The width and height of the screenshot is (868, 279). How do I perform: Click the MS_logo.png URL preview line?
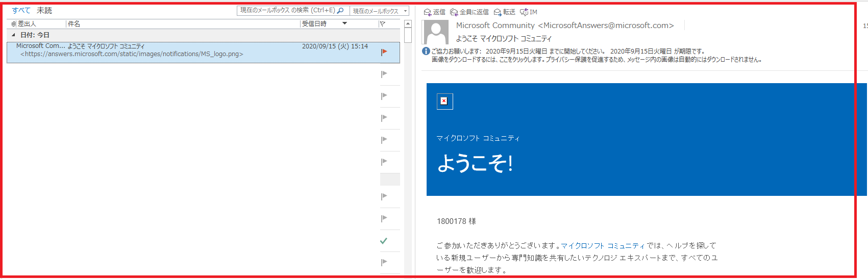click(x=132, y=54)
